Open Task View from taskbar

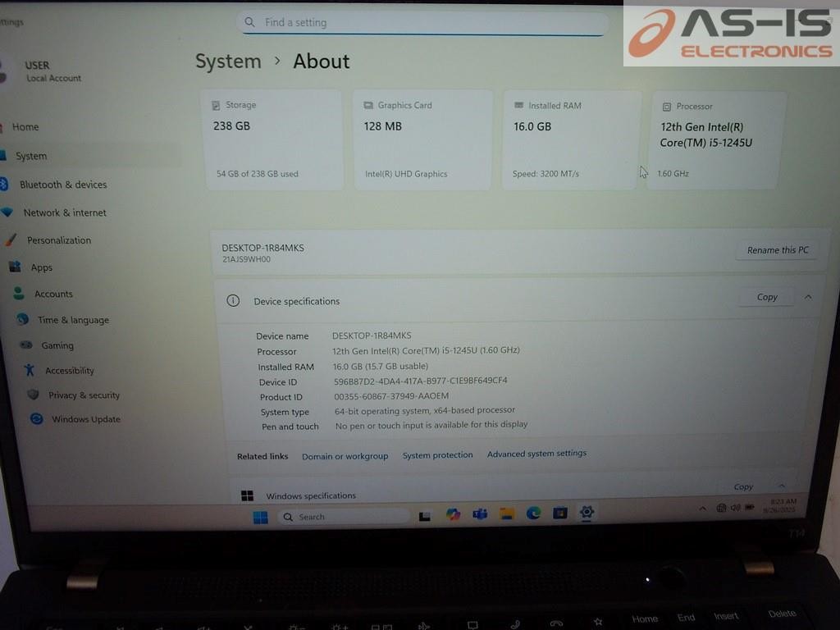pyautogui.click(x=425, y=516)
